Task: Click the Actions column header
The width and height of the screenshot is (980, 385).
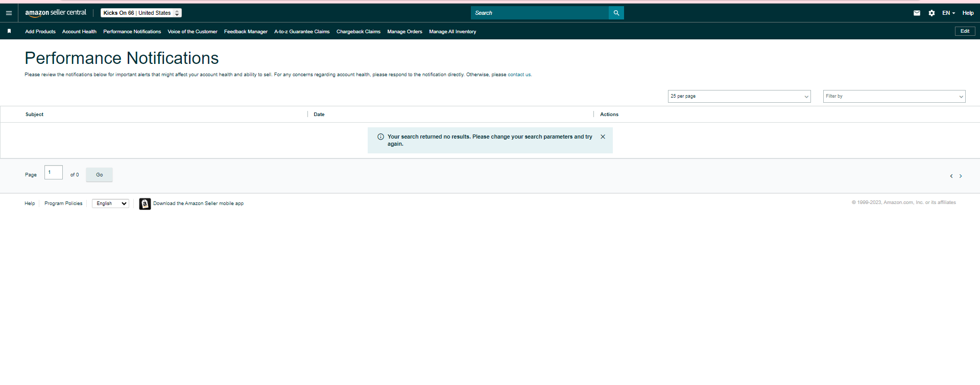Action: 609,115
